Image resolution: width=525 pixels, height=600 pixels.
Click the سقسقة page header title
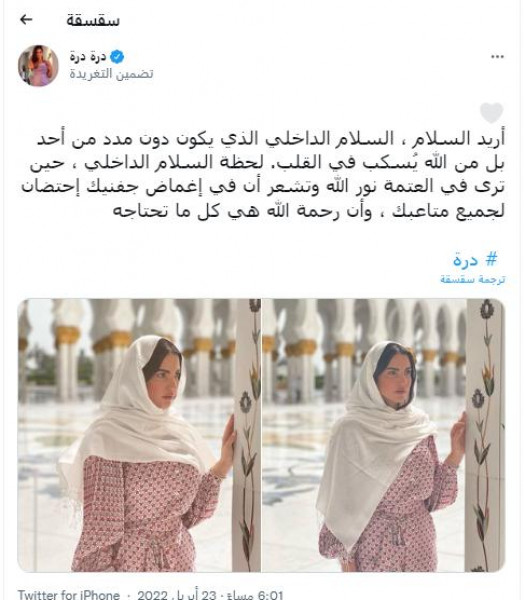tap(93, 20)
